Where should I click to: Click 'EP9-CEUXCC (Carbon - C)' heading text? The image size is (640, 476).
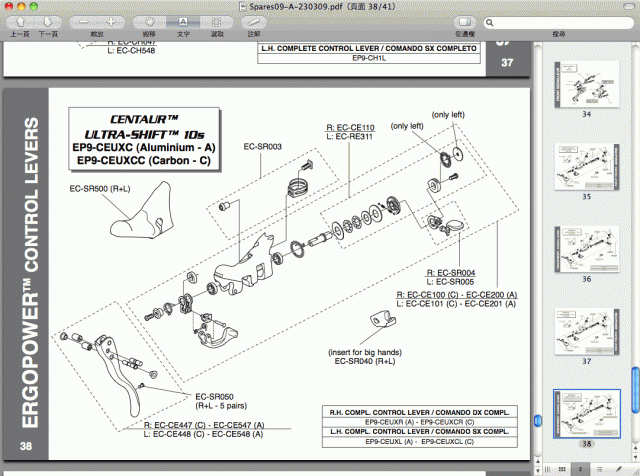tap(144, 160)
